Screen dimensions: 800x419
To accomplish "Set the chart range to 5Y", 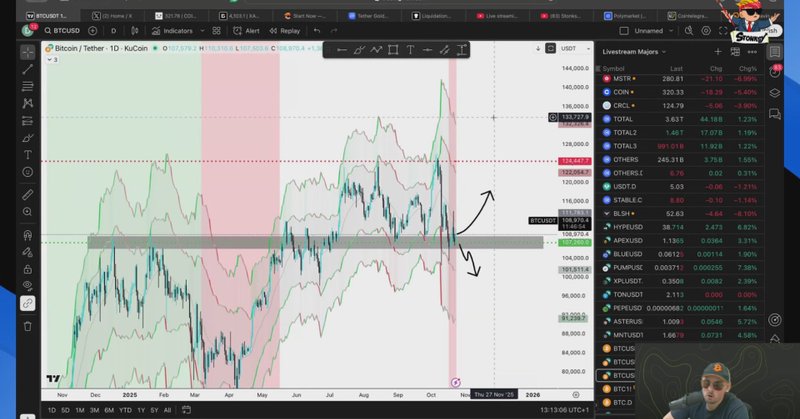I will 154,410.
